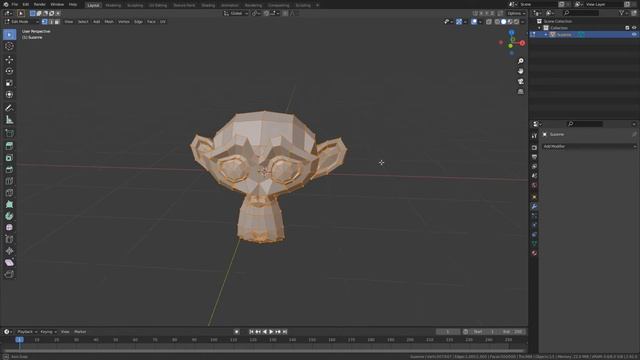Select the Annotate tool
The height and width of the screenshot is (360, 640).
(9, 108)
